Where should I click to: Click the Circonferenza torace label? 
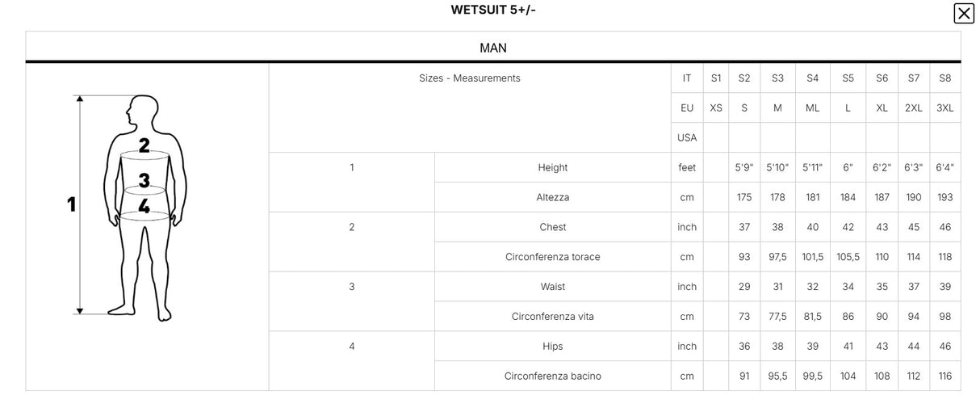coord(553,257)
